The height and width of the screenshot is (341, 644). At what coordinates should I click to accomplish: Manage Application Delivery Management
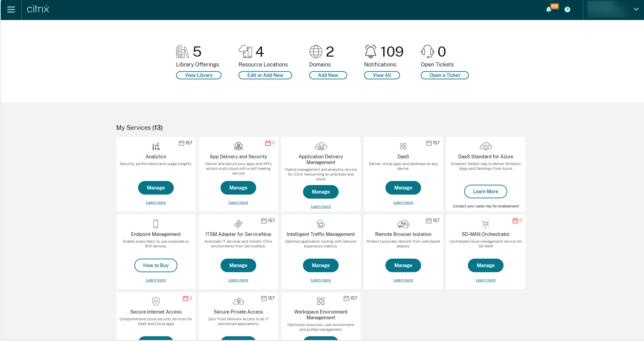tap(321, 192)
